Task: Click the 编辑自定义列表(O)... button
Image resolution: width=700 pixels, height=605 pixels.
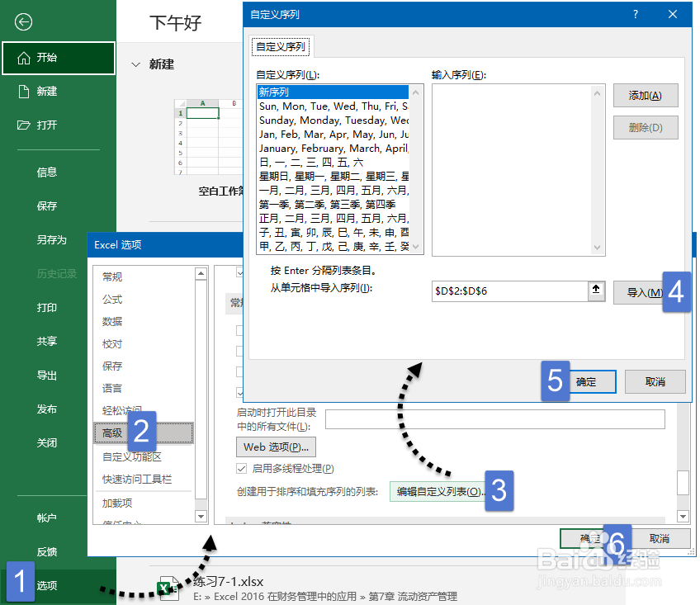Action: click(x=438, y=492)
